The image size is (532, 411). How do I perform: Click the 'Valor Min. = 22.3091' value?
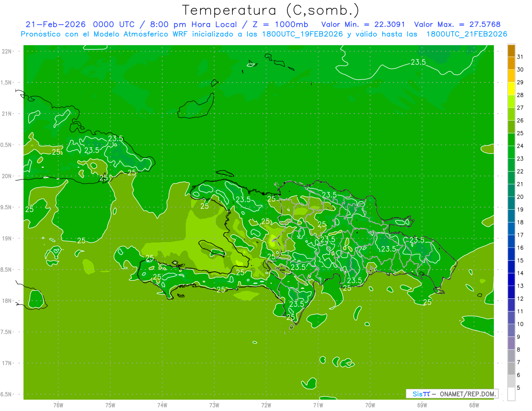363,24
